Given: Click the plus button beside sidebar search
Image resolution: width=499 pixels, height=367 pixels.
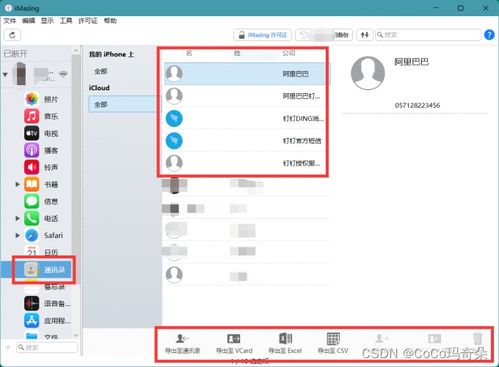Looking at the screenshot, I should tap(8, 347).
